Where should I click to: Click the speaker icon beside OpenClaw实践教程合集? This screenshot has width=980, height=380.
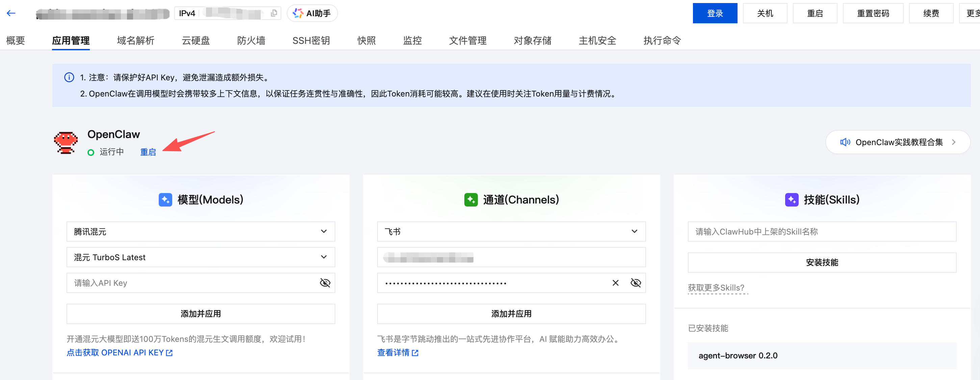[845, 142]
